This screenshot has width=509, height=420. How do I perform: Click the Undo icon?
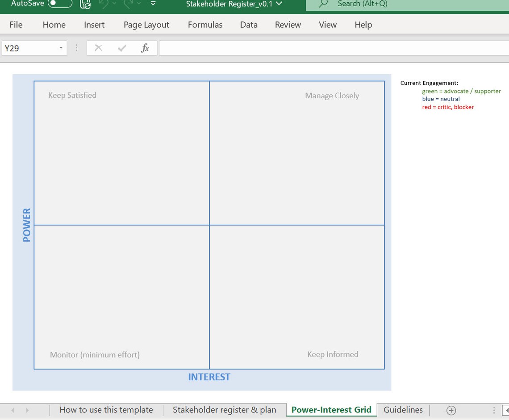click(104, 4)
